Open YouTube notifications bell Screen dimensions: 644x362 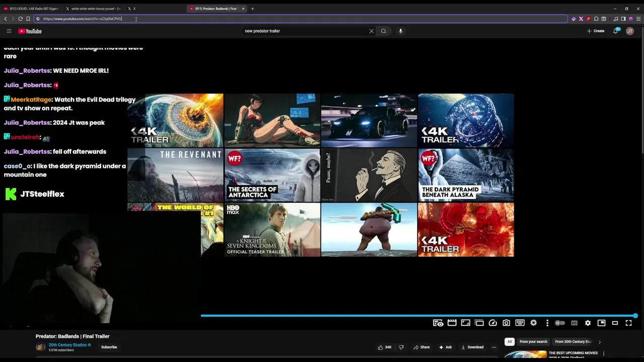tap(616, 31)
